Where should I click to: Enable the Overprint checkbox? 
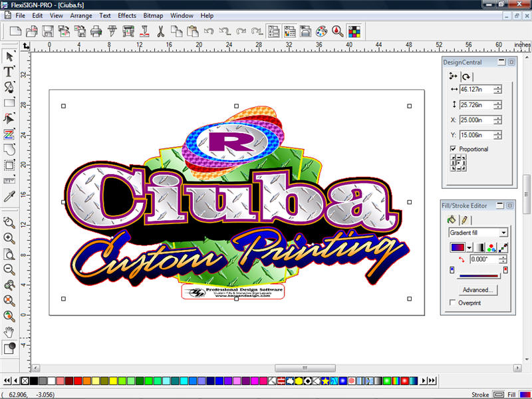(453, 303)
